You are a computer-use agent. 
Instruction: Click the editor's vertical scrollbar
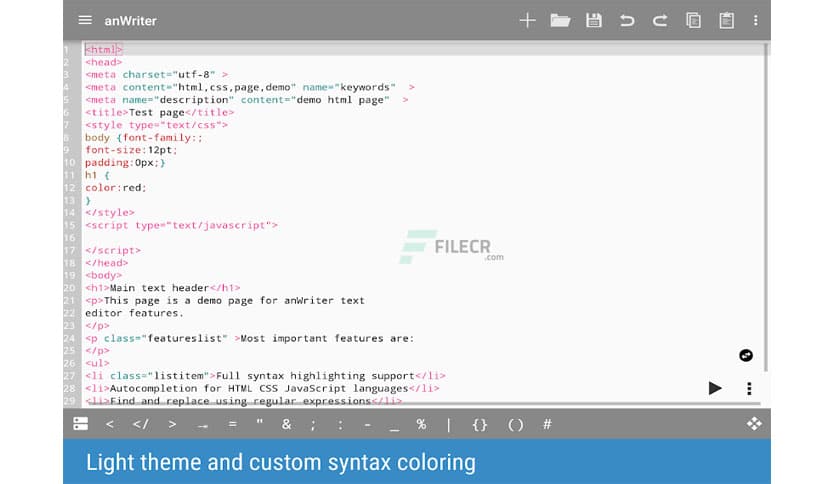tap(766, 208)
